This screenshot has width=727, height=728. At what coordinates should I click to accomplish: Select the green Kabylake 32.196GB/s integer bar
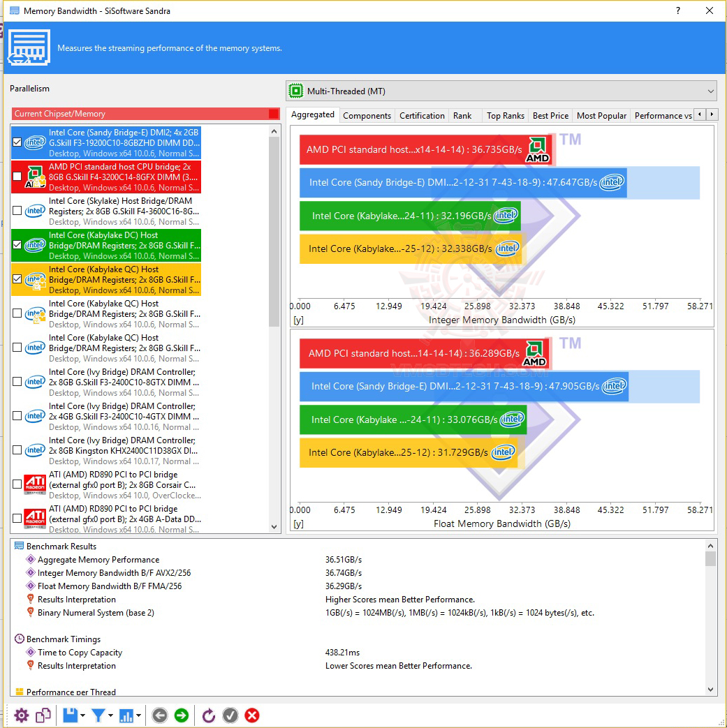(x=410, y=216)
